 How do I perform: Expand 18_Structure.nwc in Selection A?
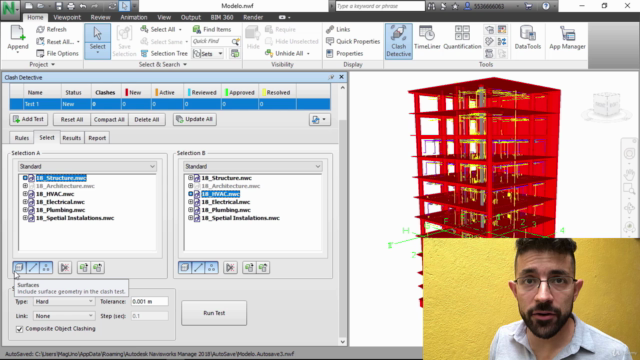(25, 178)
